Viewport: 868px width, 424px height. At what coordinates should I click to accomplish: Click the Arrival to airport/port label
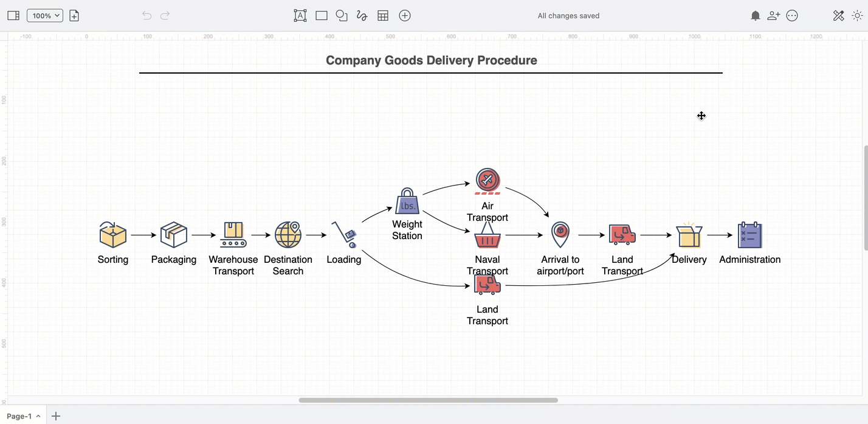pyautogui.click(x=560, y=265)
